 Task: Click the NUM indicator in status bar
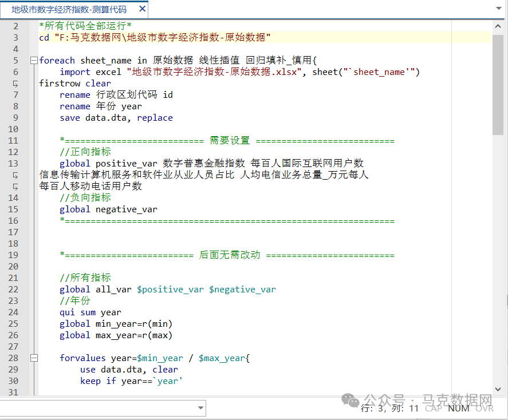click(x=458, y=409)
